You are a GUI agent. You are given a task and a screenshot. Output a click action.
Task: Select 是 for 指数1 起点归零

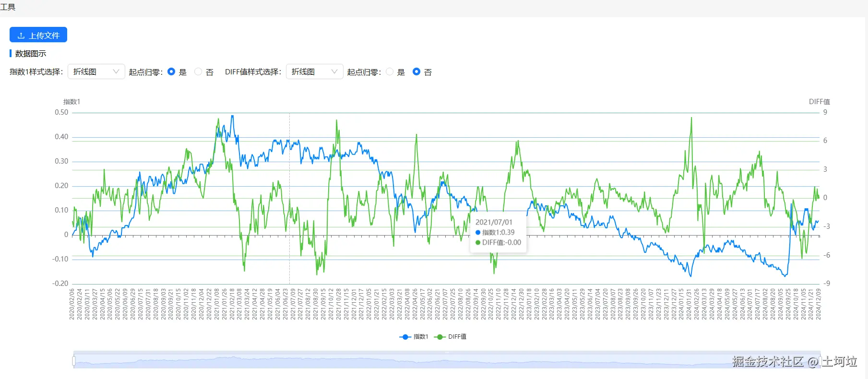click(x=171, y=71)
